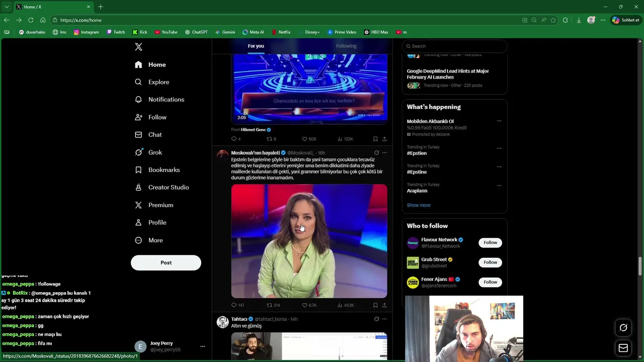The image size is (644, 362).
Task: Click Grok explain icon on Tahtacı tweet
Action: click(376, 319)
